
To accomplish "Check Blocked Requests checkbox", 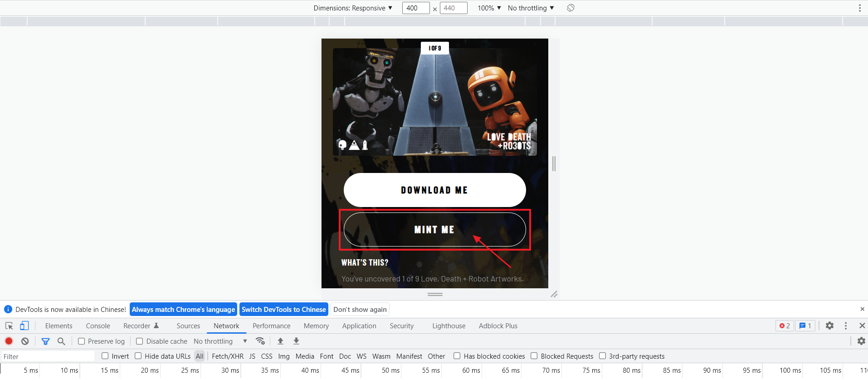I will pos(534,356).
